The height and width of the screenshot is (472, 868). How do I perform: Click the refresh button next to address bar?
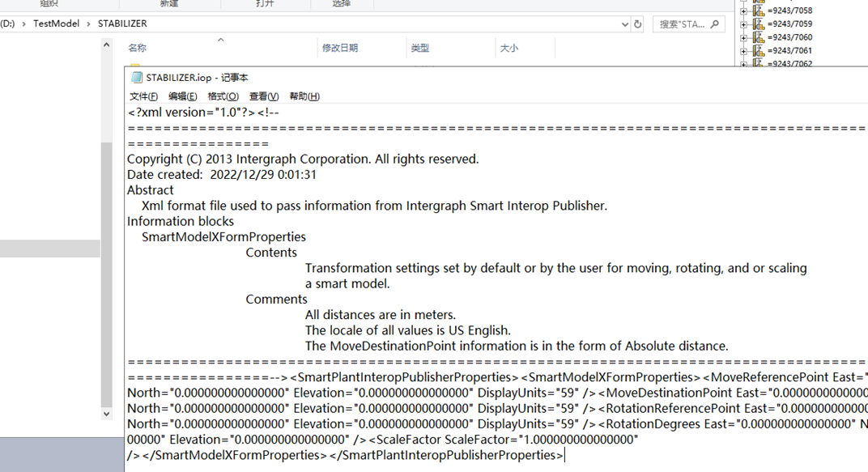pos(638,23)
